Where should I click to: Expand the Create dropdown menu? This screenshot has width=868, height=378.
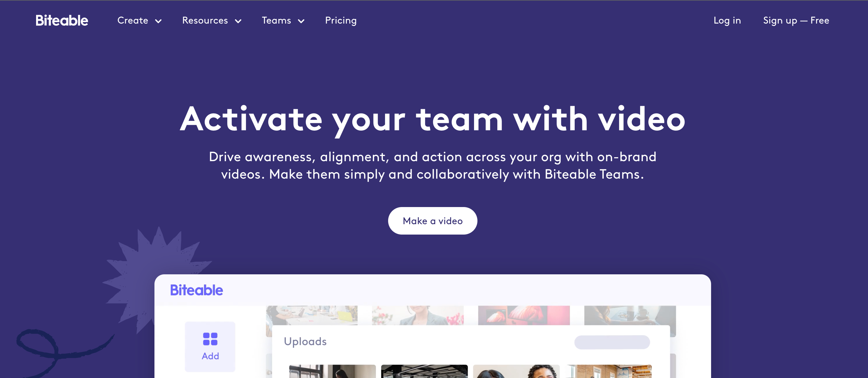138,20
